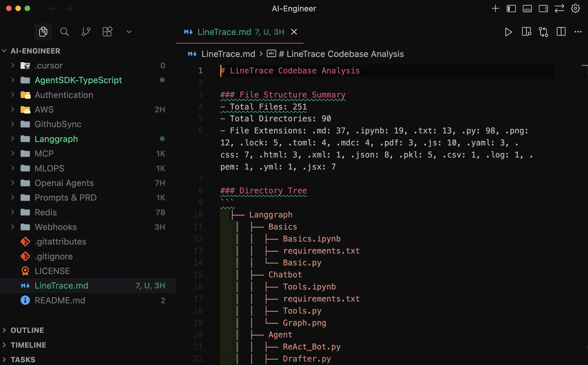Image resolution: width=588 pixels, height=365 pixels.
Task: Open the LICENSE file
Action: coord(88,271)
